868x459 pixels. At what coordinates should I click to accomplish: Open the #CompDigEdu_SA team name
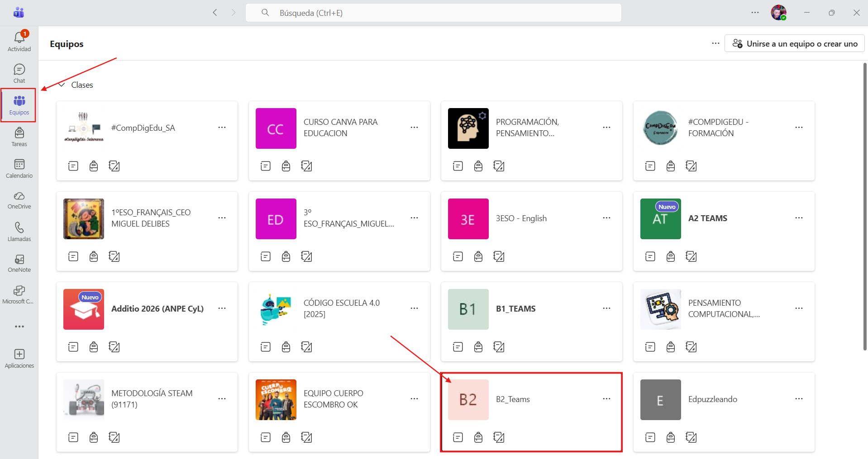pos(143,128)
